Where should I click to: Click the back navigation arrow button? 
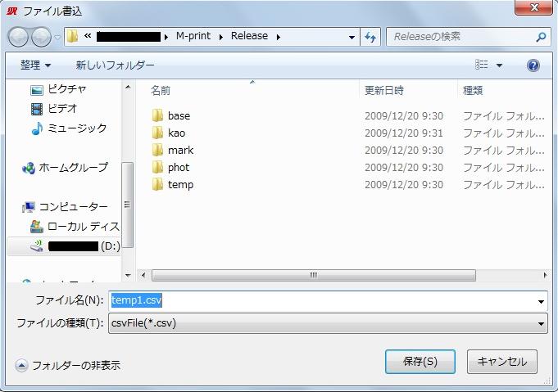pos(19,37)
